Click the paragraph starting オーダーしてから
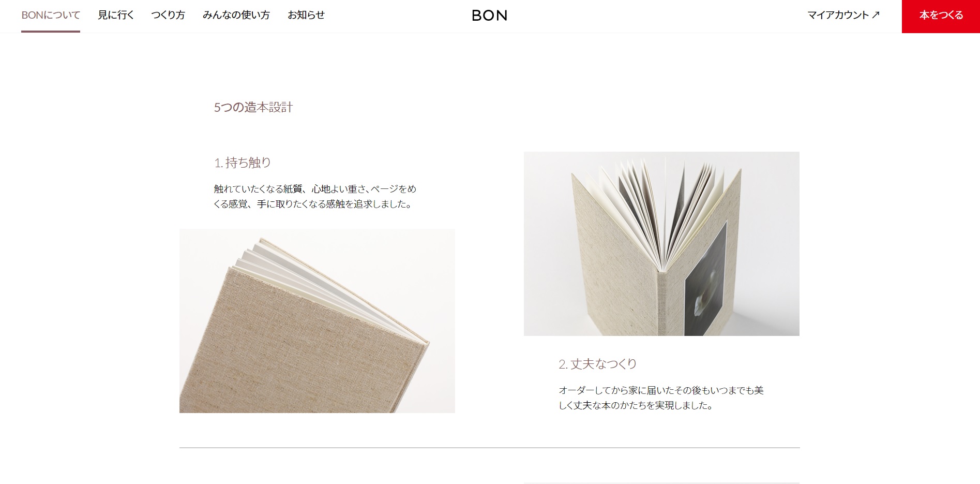 (661, 398)
